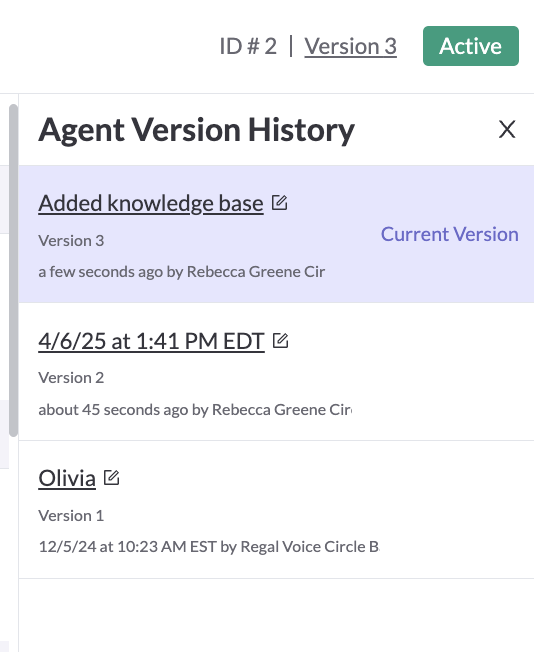Select the Version 3 label under Added knowledge base
534x652 pixels.
pos(71,241)
